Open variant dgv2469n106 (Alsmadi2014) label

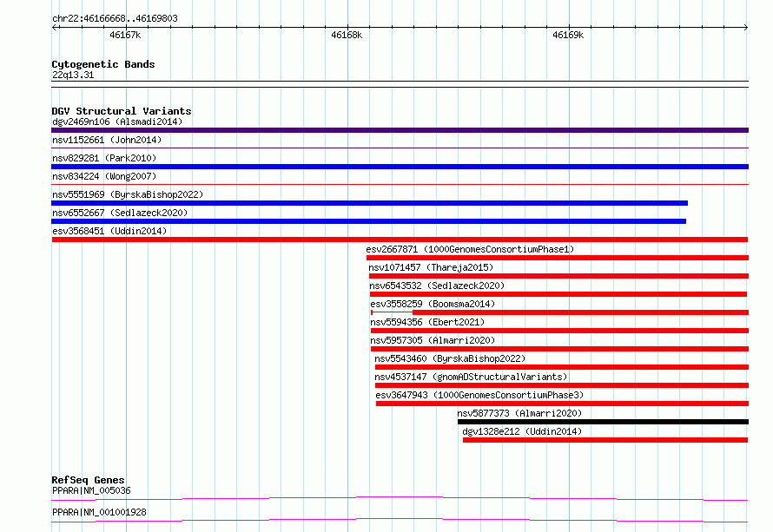tap(117, 122)
